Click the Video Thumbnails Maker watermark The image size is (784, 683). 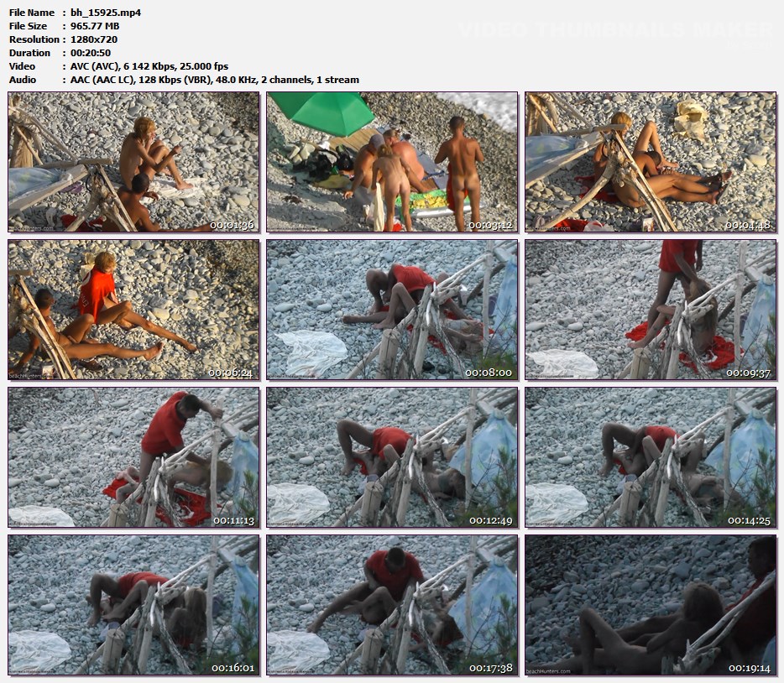tap(614, 30)
